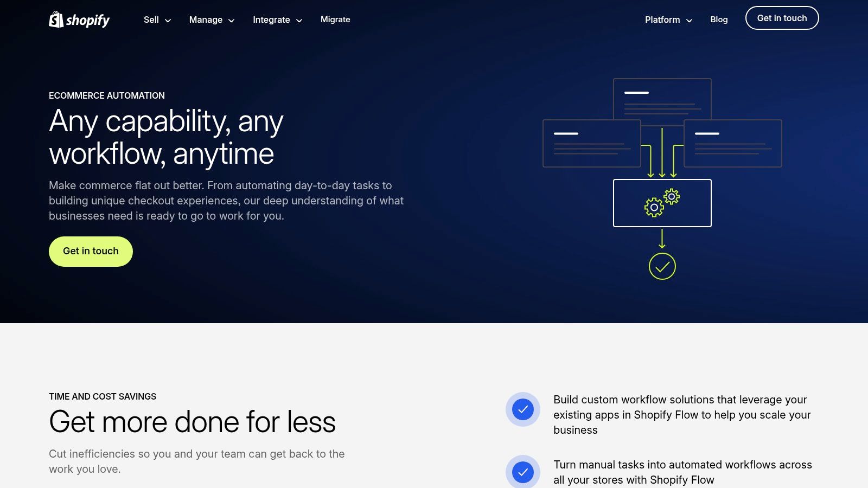The width and height of the screenshot is (868, 488).
Task: Click the right document card in illustration
Action: (733, 143)
